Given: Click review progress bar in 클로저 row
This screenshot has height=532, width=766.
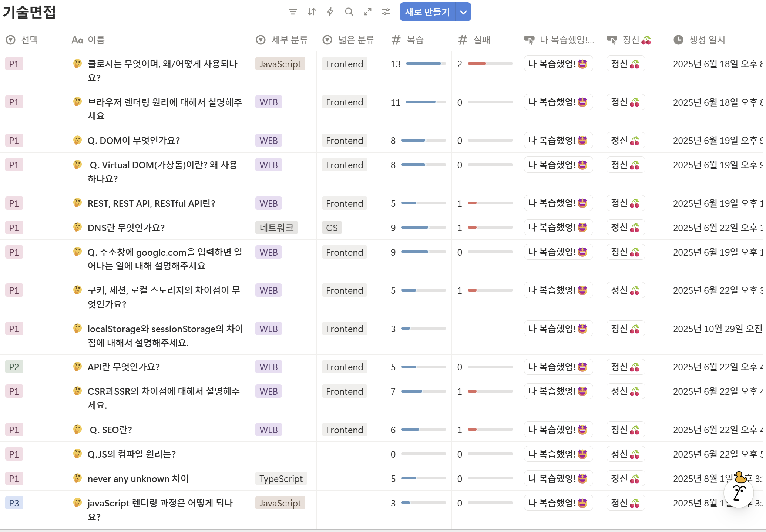Looking at the screenshot, I should click(426, 64).
